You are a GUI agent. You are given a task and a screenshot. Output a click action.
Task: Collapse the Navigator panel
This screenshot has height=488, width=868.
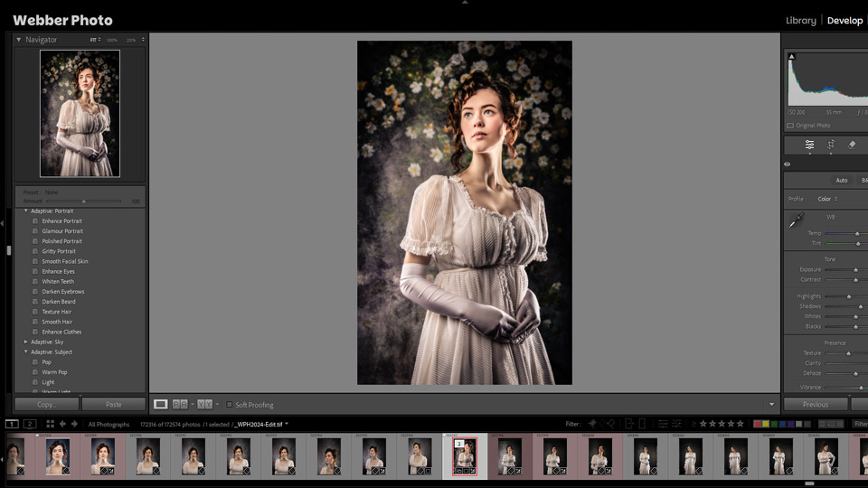point(19,40)
